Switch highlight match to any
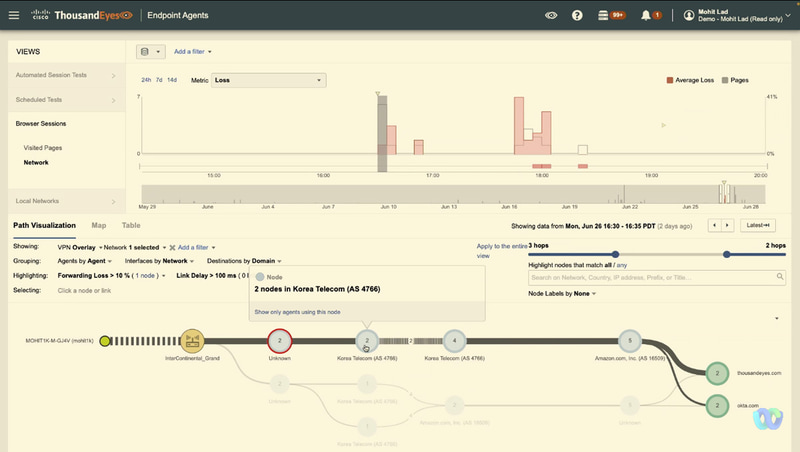This screenshot has height=452, width=800. [x=621, y=265]
